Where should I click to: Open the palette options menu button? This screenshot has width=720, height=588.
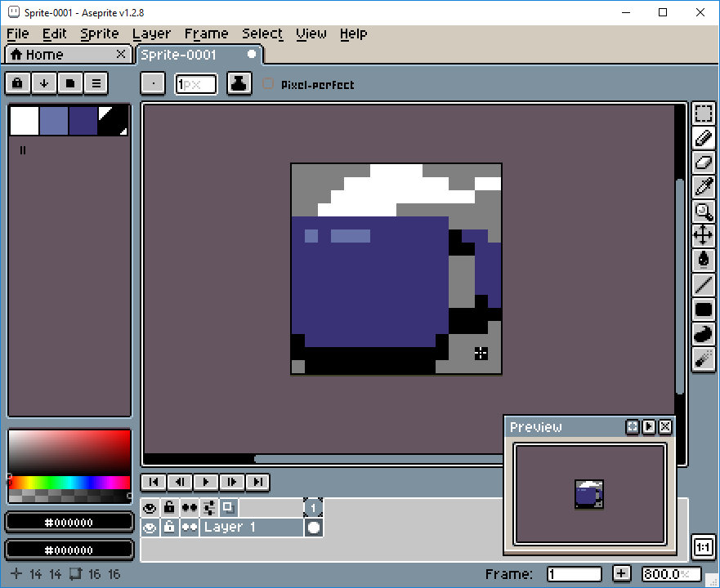coord(96,83)
